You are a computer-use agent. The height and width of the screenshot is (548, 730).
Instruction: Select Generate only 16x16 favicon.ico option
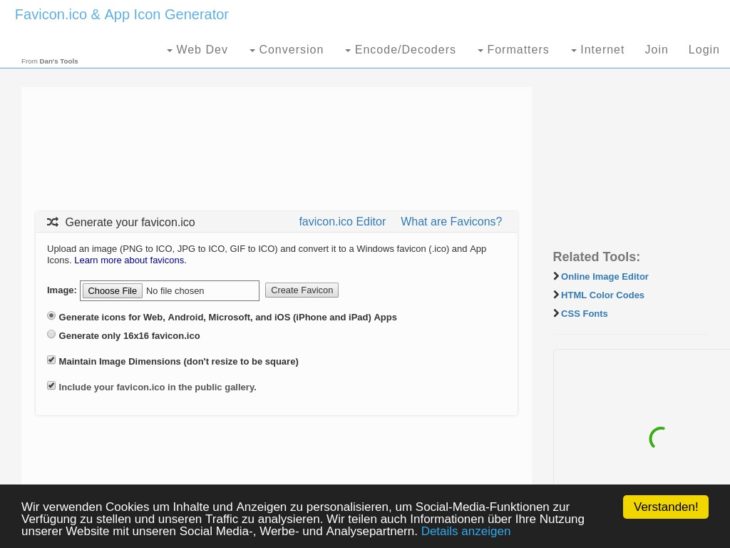tap(52, 335)
